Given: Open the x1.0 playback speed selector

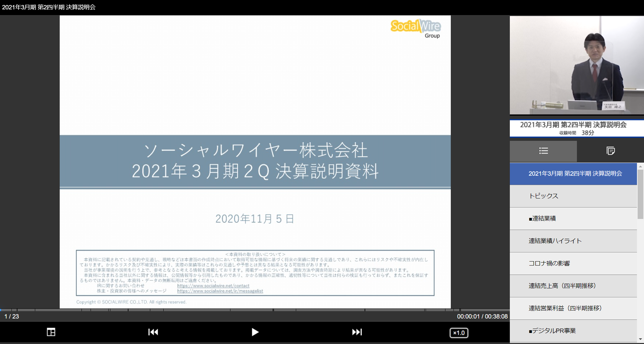Looking at the screenshot, I should click(x=459, y=333).
